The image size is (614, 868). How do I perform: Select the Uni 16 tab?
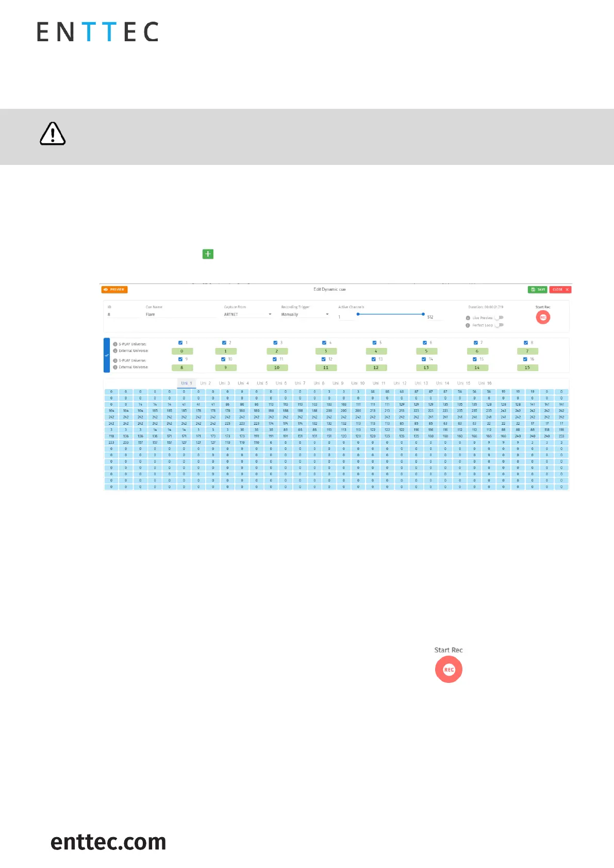pos(485,383)
